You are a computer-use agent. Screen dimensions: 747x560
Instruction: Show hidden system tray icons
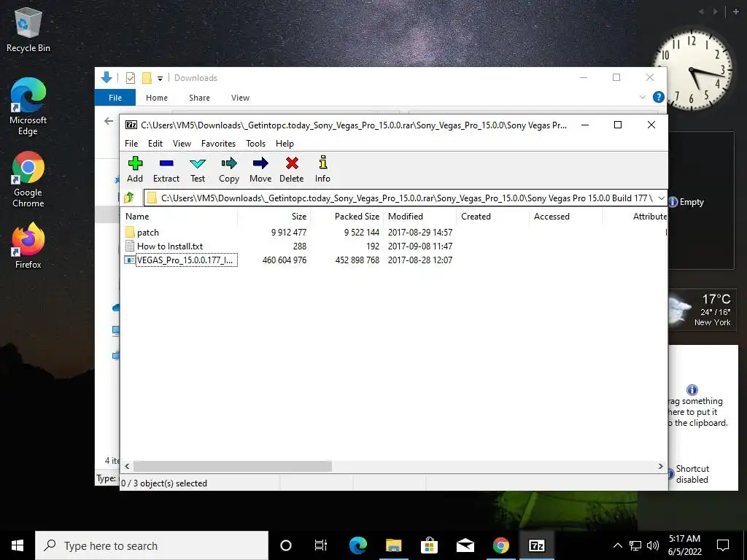(x=617, y=545)
